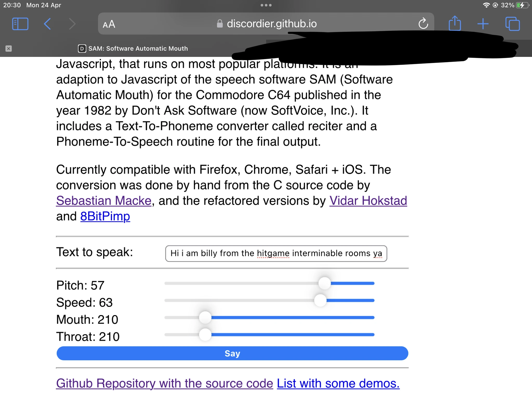The image size is (532, 399).
Task: Open the Safari sidebar panel
Action: coord(20,24)
